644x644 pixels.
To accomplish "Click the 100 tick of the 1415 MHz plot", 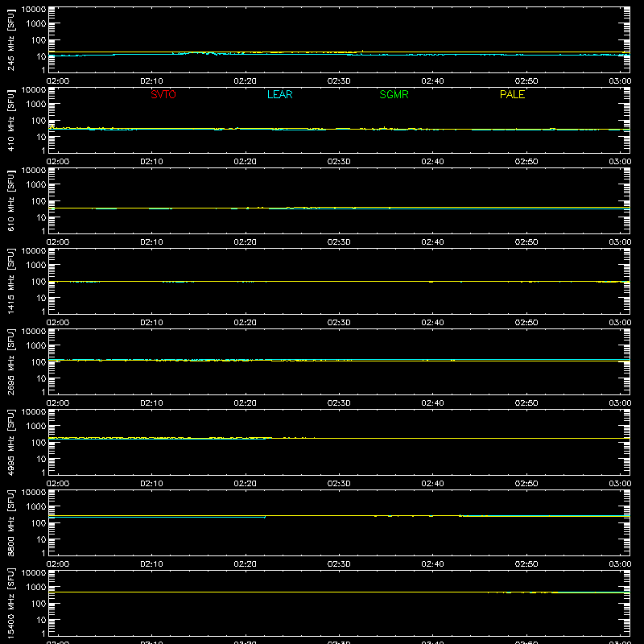I will point(39,282).
